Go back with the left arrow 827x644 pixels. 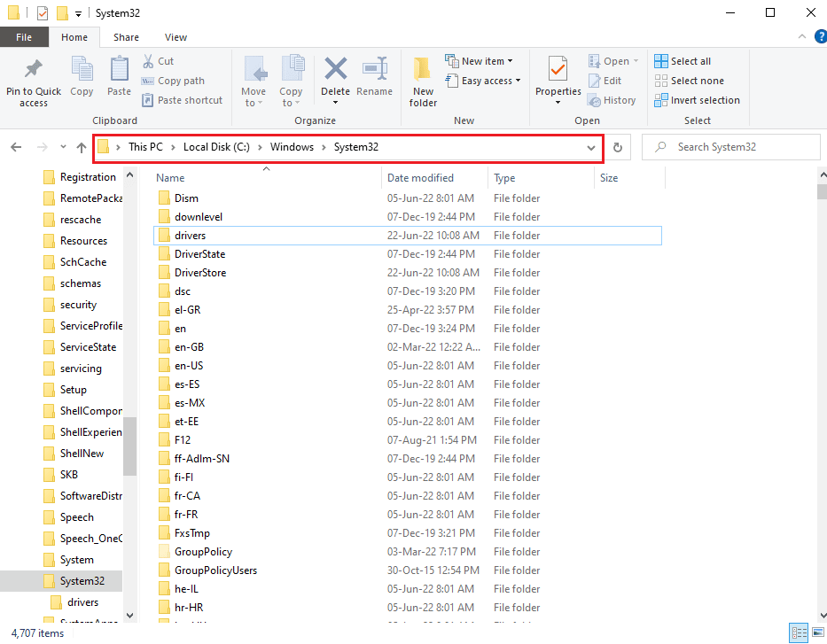click(16, 147)
